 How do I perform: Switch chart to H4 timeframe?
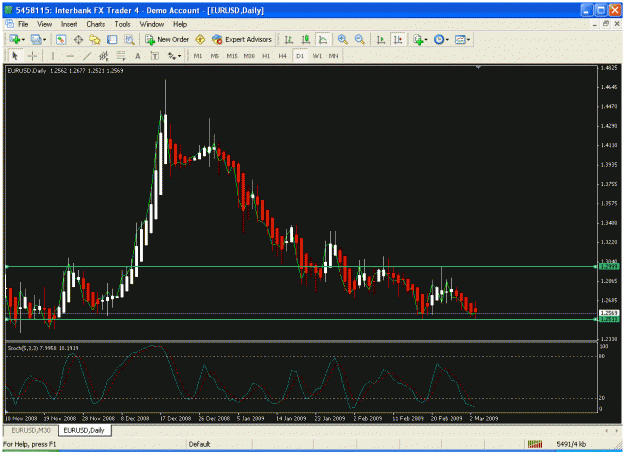coord(283,56)
